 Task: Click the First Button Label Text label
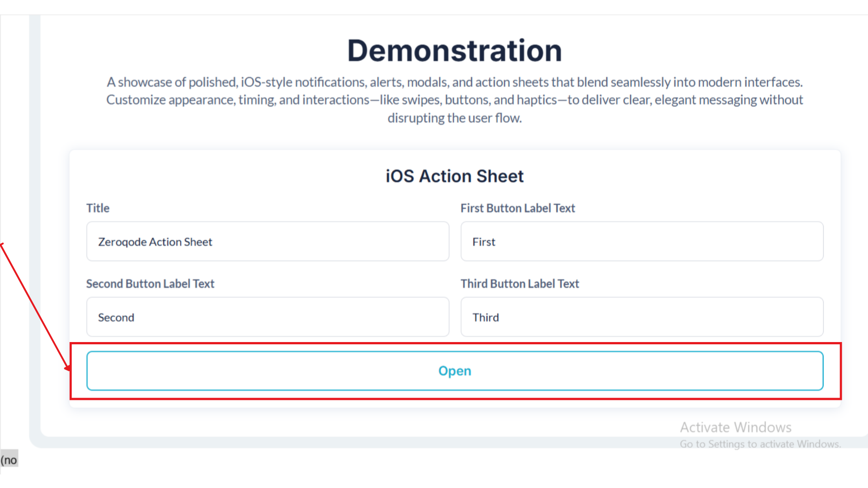[x=518, y=208]
